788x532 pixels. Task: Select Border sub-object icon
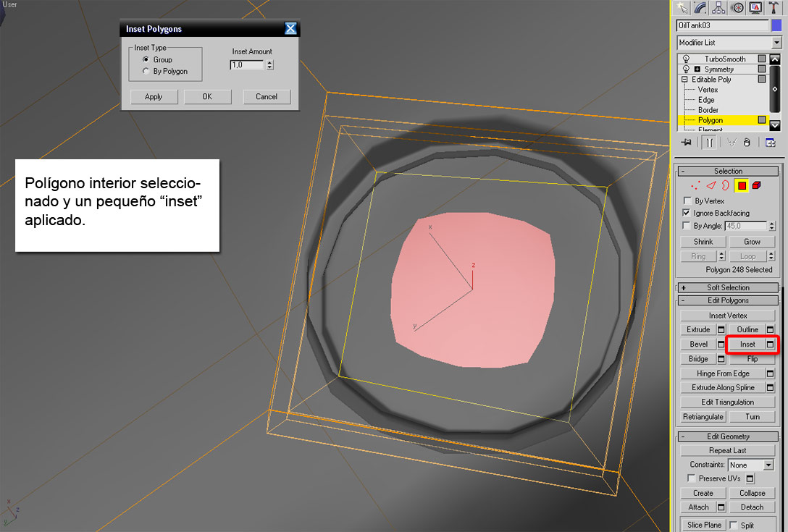point(725,185)
